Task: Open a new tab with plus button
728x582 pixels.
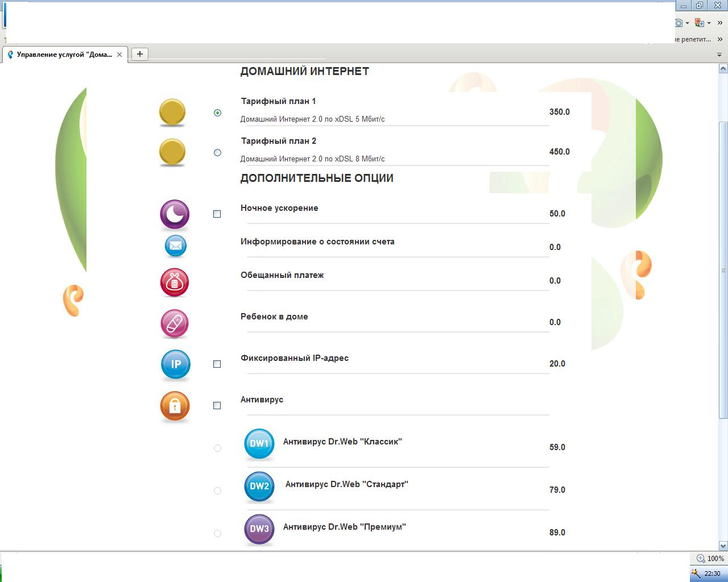Action: point(140,54)
